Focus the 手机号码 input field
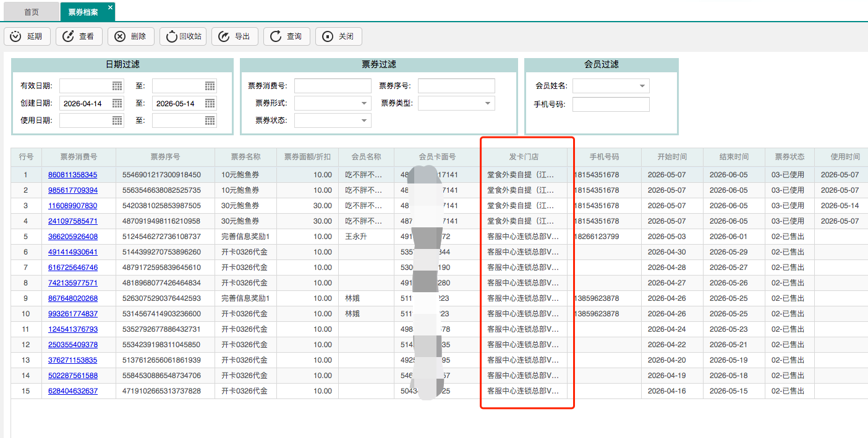Viewport: 868px width, 438px height. click(611, 104)
